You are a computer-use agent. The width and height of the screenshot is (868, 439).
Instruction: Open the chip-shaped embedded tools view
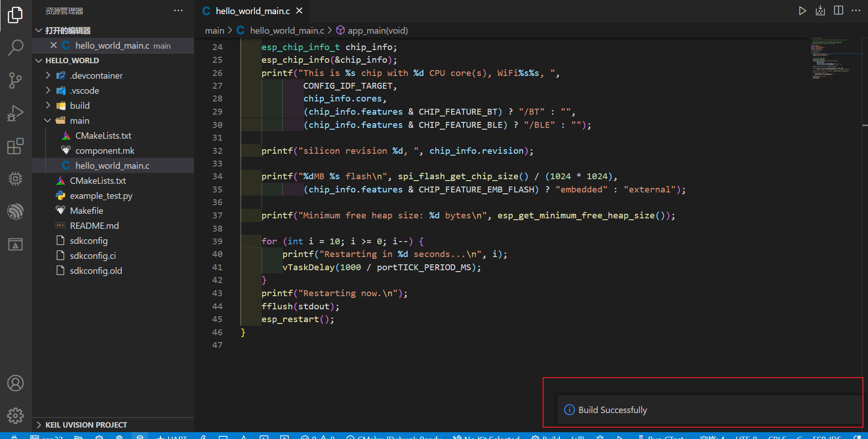(x=15, y=179)
